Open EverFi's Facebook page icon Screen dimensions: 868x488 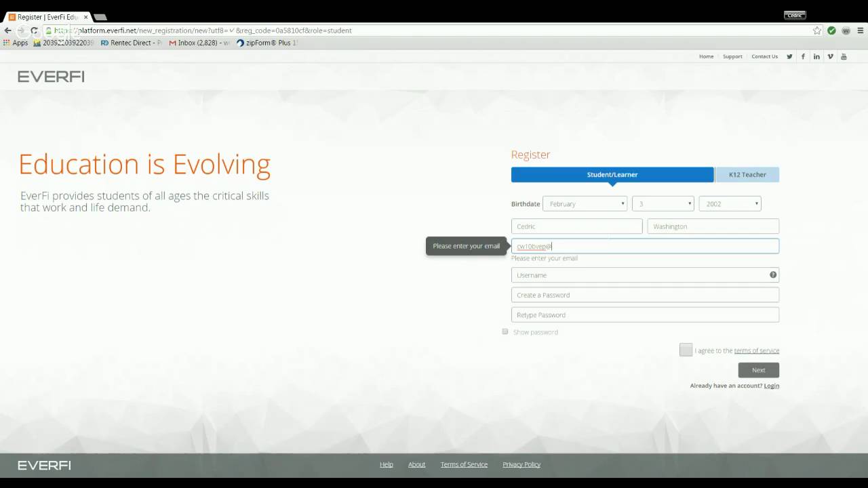tap(803, 57)
